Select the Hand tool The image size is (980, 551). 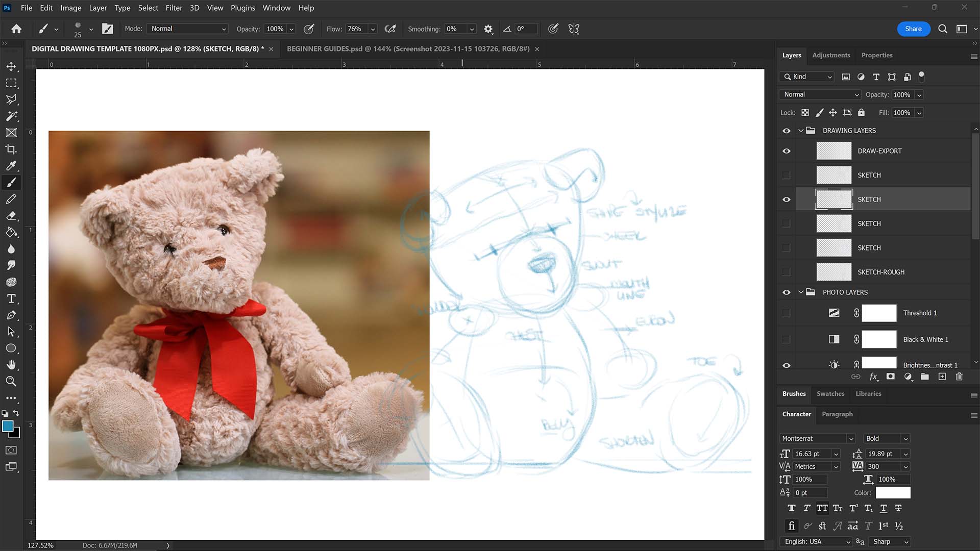(x=11, y=365)
